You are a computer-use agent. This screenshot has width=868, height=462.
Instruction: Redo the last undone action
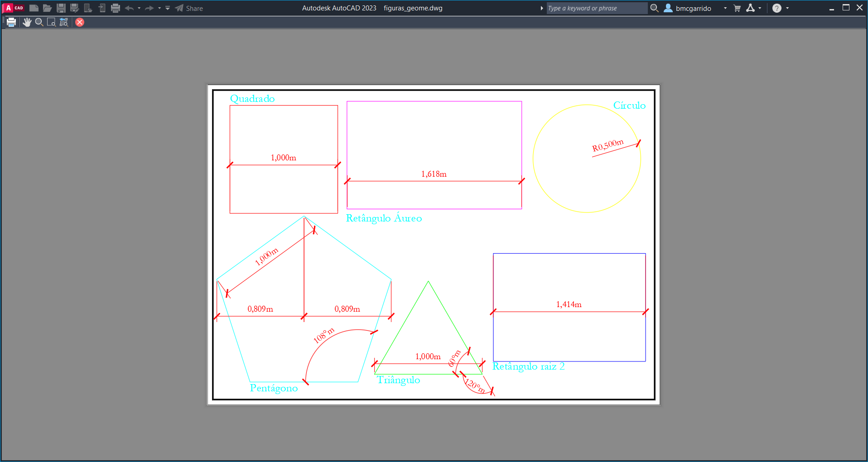pos(149,8)
